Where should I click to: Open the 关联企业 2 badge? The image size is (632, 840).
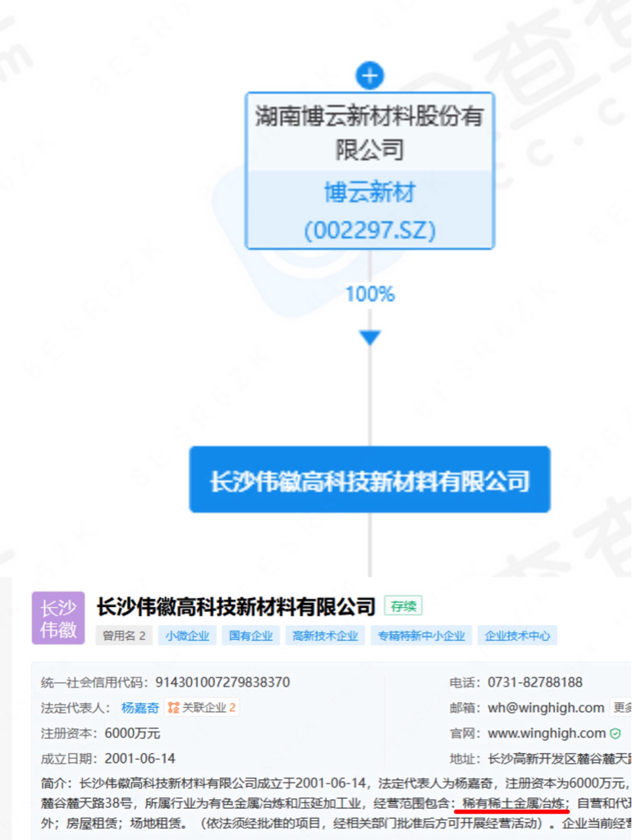coord(202,708)
